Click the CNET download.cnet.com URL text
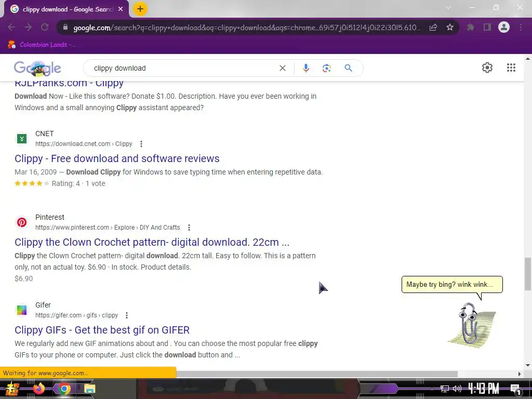Image resolution: width=532 pixels, height=399 pixels. click(x=84, y=144)
